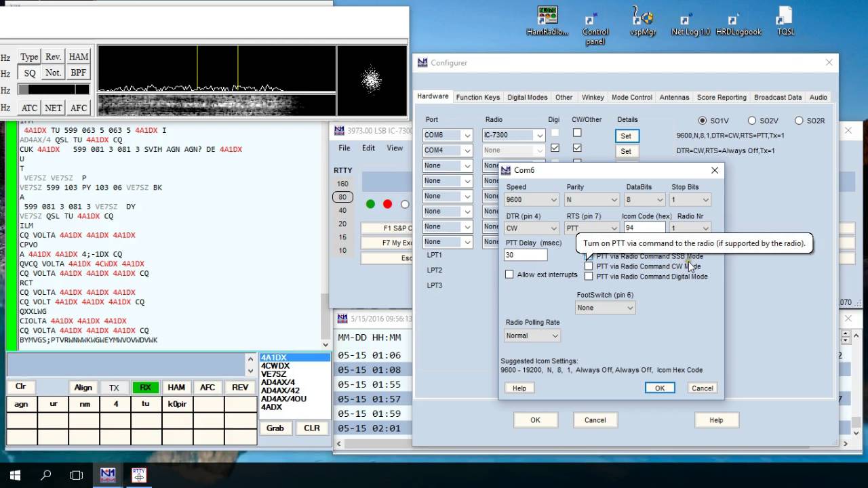This screenshot has height=488, width=868.
Task: Click the PTT Delay field
Action: tap(526, 255)
